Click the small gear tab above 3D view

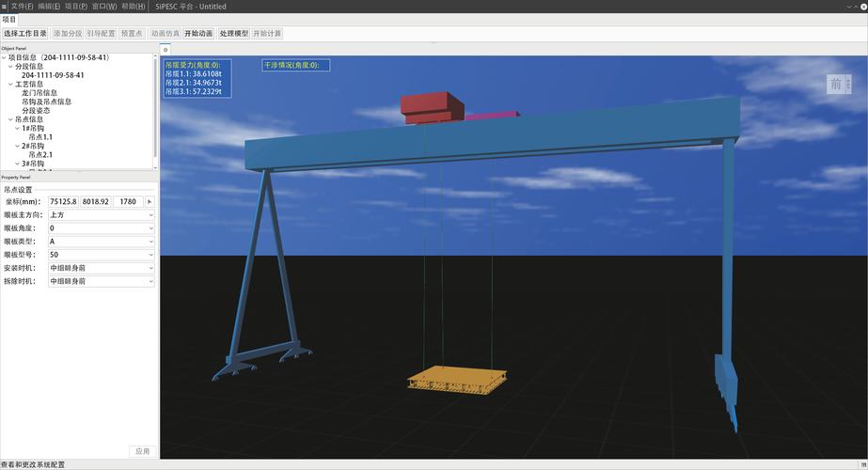(x=166, y=50)
